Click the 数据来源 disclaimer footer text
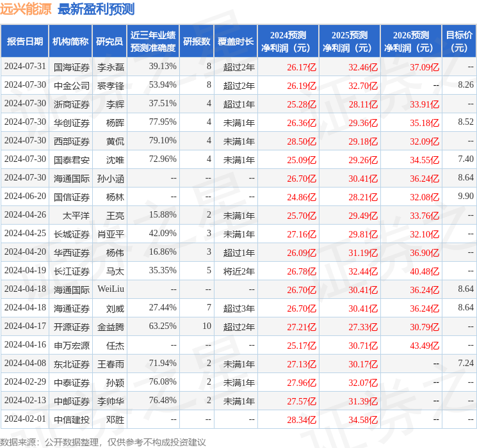 pyautogui.click(x=103, y=442)
